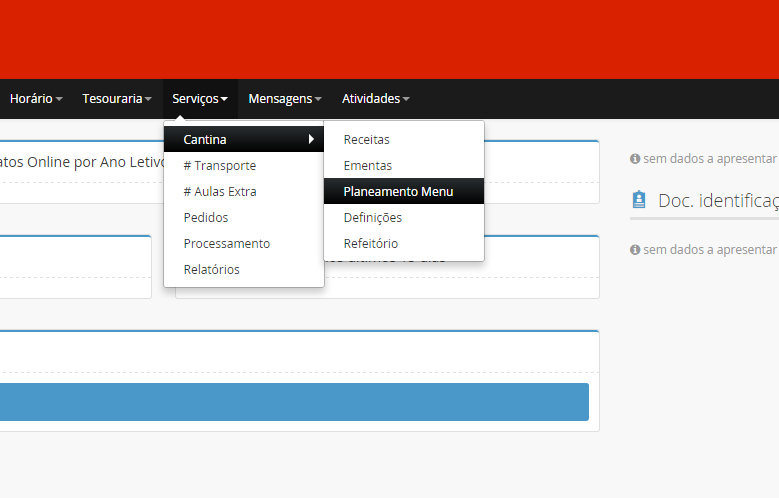Screen dimensions: 779x498
Task: Collapse the Serviços dropdown
Action: pyautogui.click(x=200, y=99)
